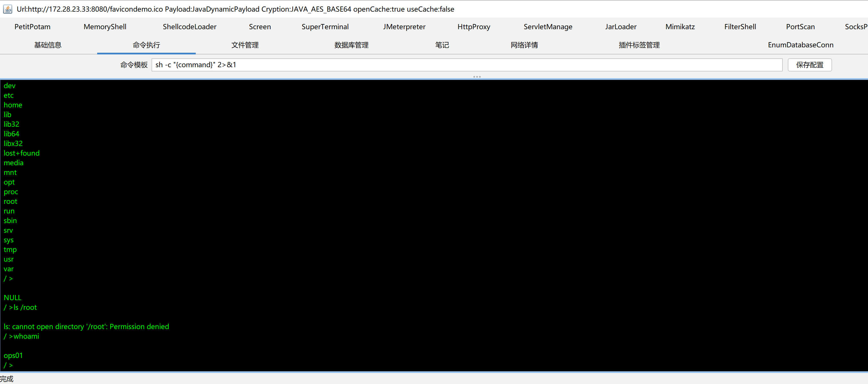Open the ShellcodeLoader tab
This screenshot has height=384, width=868.
click(189, 27)
